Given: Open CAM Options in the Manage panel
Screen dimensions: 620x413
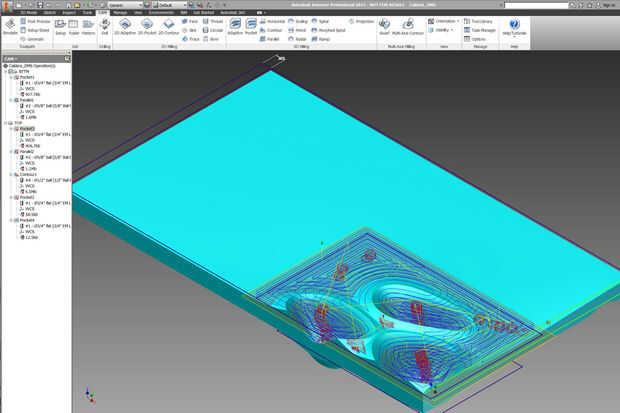Looking at the screenshot, I should click(474, 39).
